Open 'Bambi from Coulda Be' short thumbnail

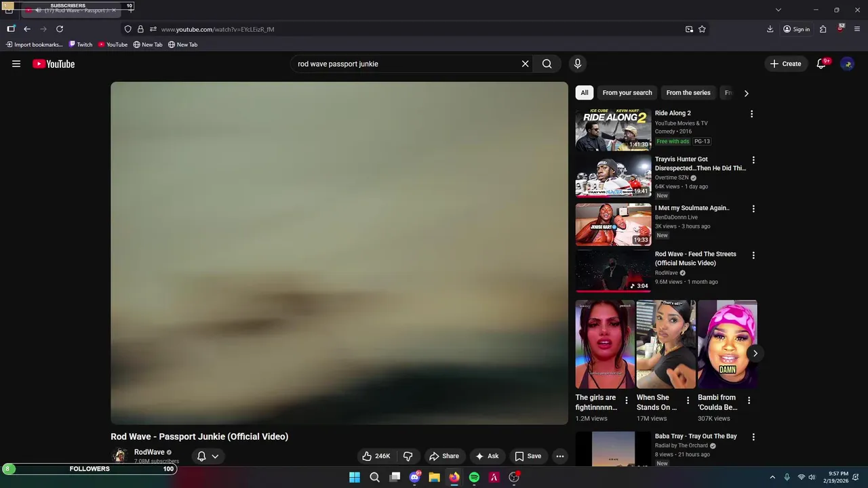pos(727,344)
